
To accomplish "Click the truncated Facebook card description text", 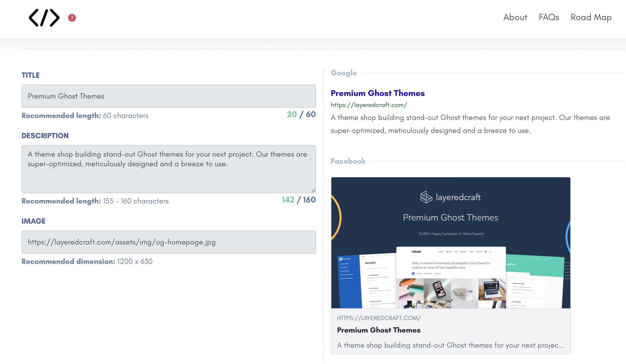I will click(x=450, y=345).
